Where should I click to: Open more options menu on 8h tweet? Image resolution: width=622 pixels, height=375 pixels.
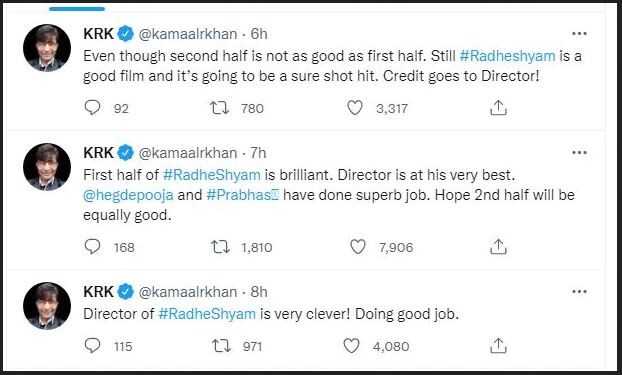(580, 292)
